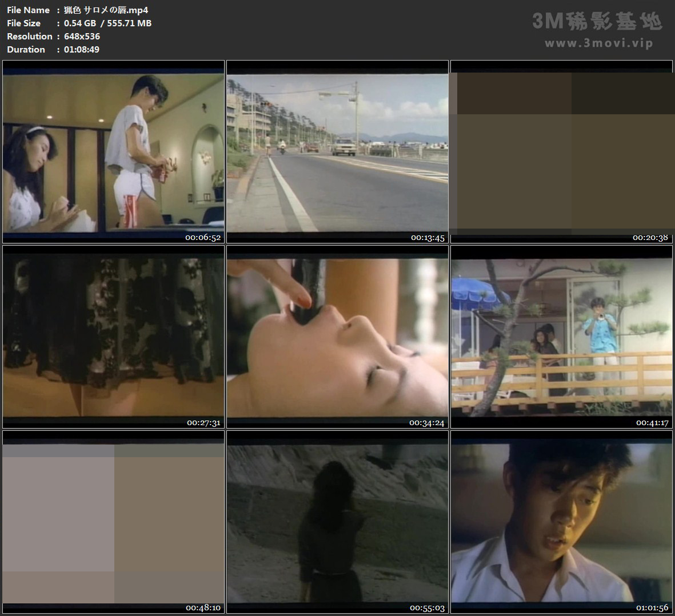Click the 00:06:52 timestamp label

(x=203, y=238)
